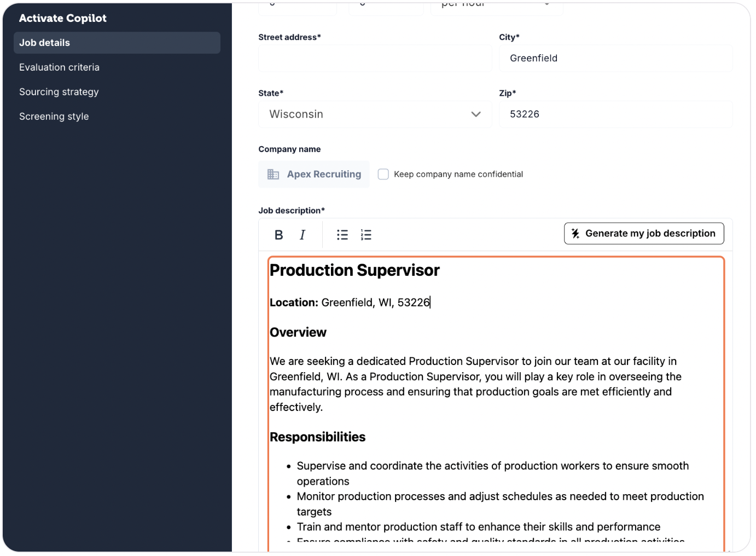Click the Apex Recruiting company chip
756x556 pixels.
pyautogui.click(x=314, y=174)
